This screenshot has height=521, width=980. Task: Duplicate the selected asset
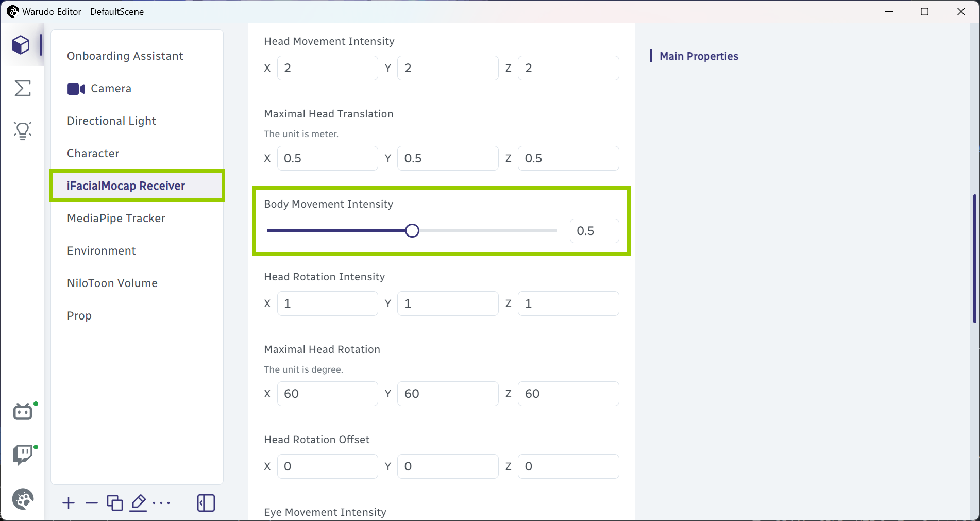coord(115,503)
